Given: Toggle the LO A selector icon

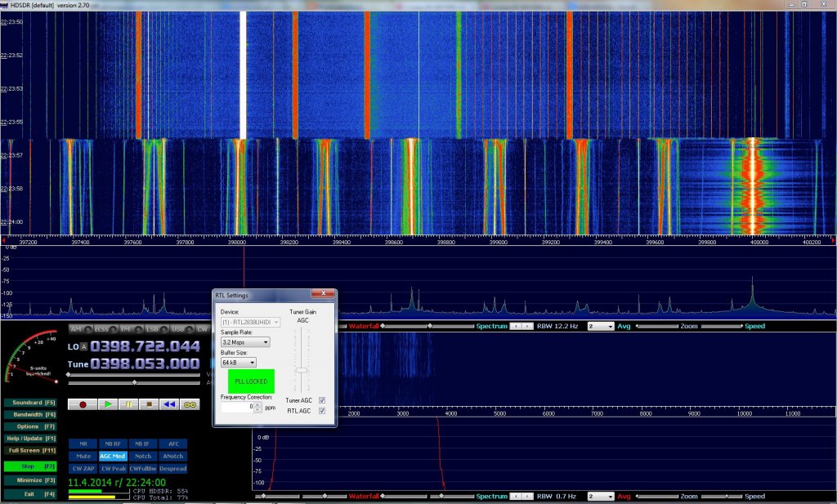Looking at the screenshot, I should [83, 346].
